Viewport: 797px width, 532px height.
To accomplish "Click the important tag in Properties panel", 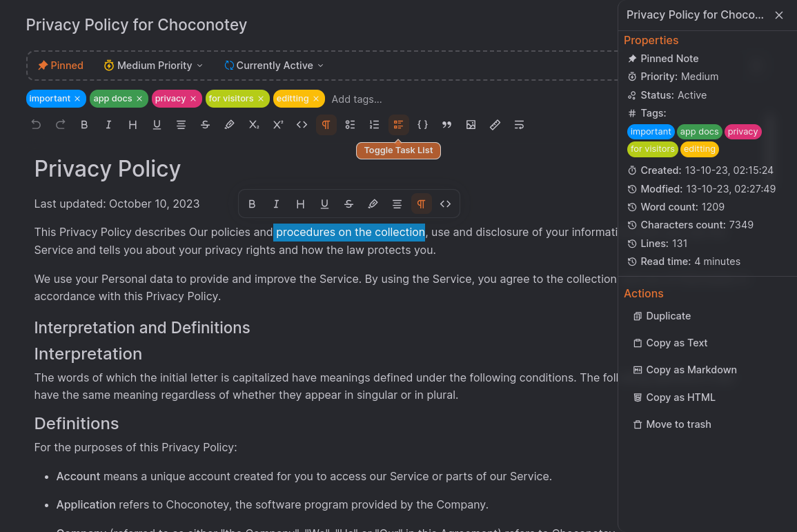I will 651,132.
